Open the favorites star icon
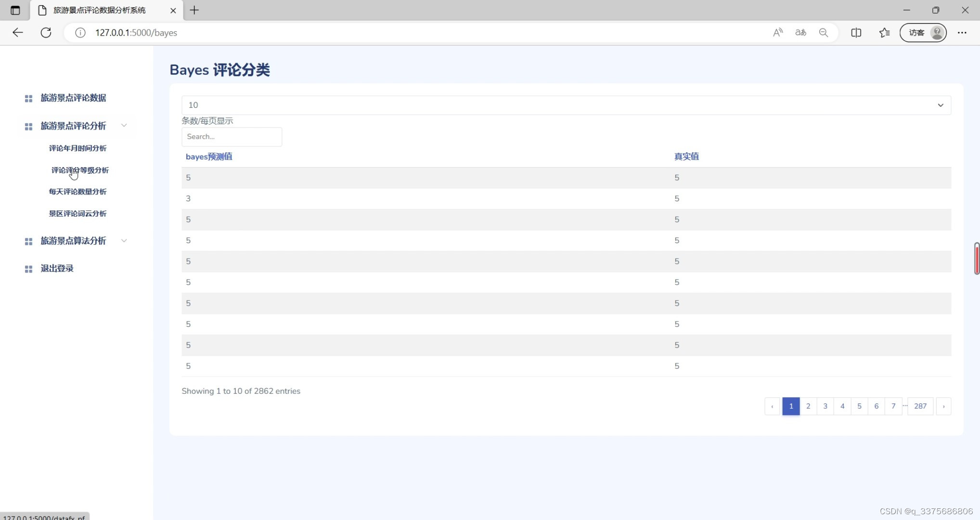The image size is (980, 520). point(884,32)
